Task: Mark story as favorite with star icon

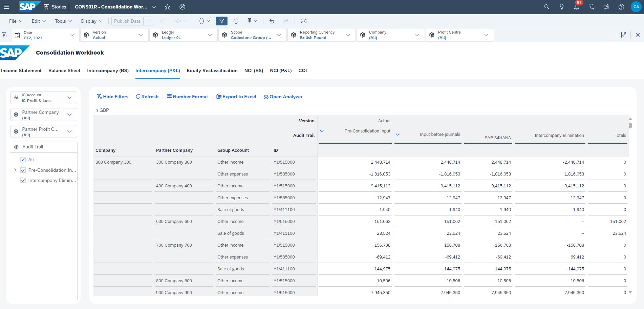Action: [x=167, y=7]
